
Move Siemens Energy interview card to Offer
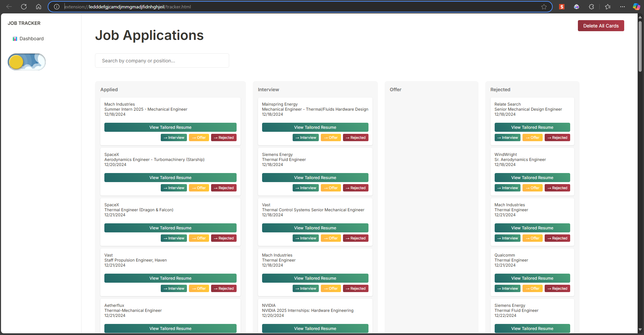point(331,188)
